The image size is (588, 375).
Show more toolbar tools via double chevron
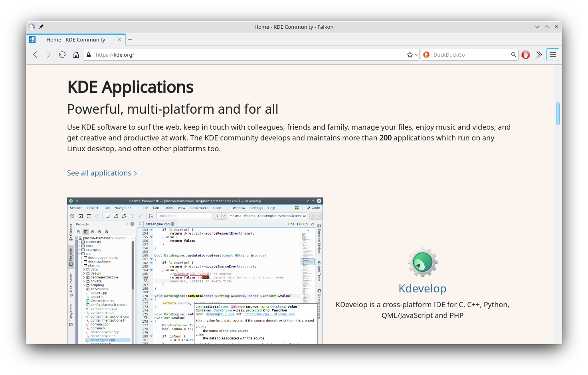[539, 55]
